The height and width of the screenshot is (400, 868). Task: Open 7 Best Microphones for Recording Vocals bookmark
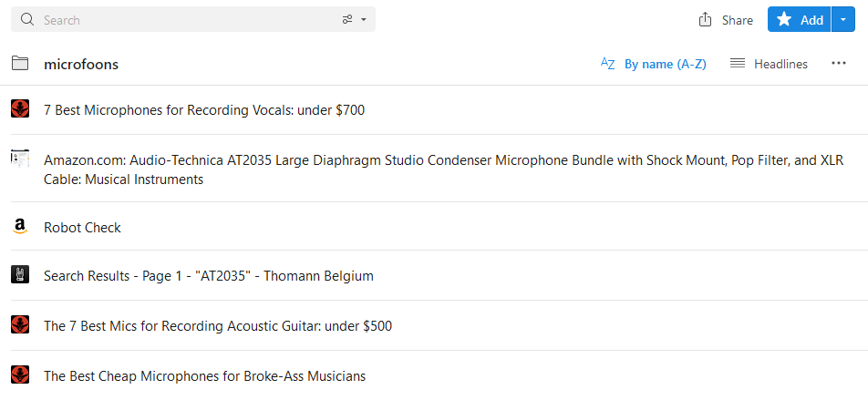click(x=204, y=110)
